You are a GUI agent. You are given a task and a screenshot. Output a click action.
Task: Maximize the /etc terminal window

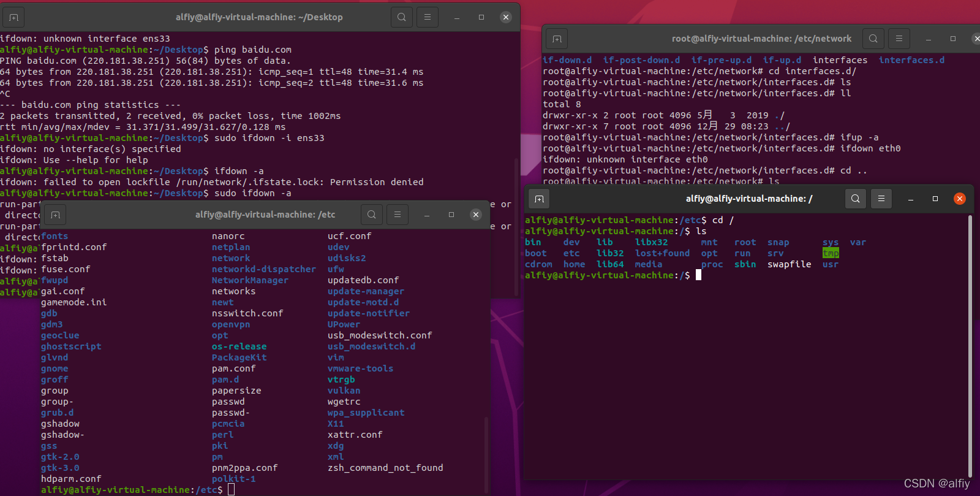tap(451, 215)
